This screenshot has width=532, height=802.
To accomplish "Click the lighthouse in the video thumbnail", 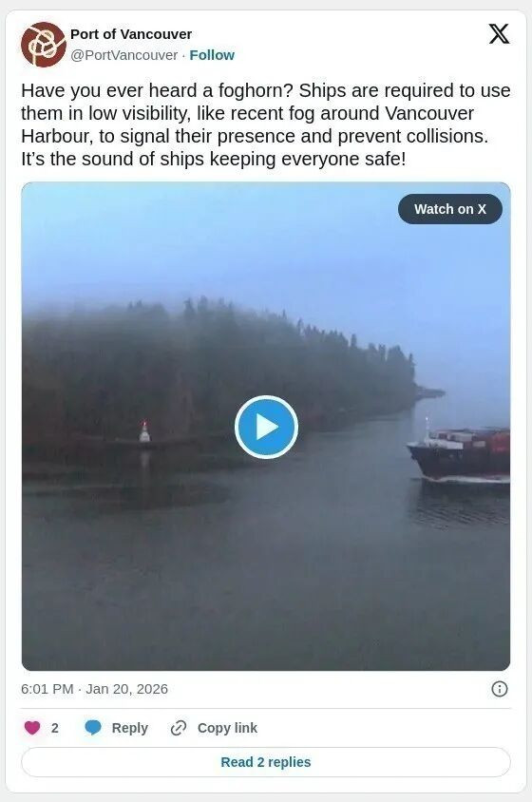I will [144, 431].
